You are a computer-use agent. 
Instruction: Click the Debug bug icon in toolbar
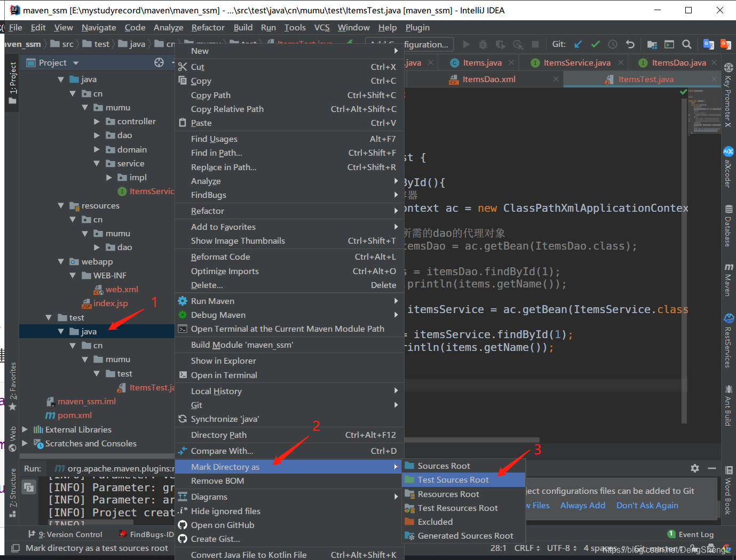pos(483,44)
